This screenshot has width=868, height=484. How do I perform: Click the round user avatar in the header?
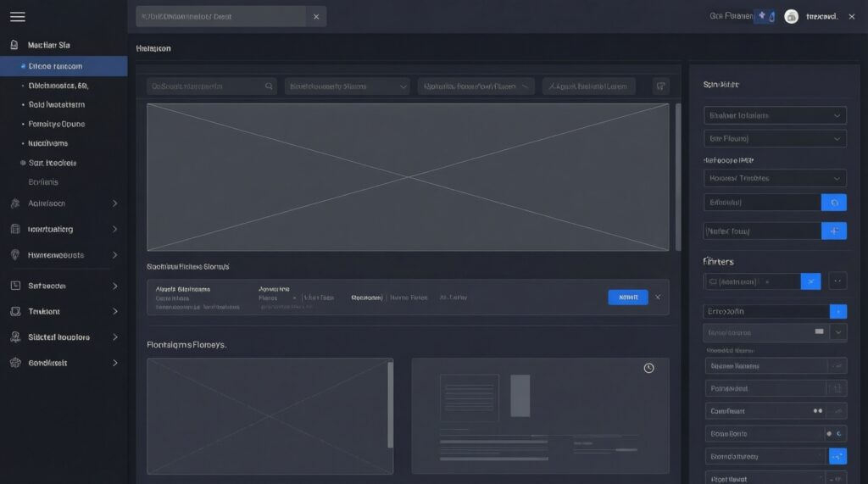(x=792, y=16)
